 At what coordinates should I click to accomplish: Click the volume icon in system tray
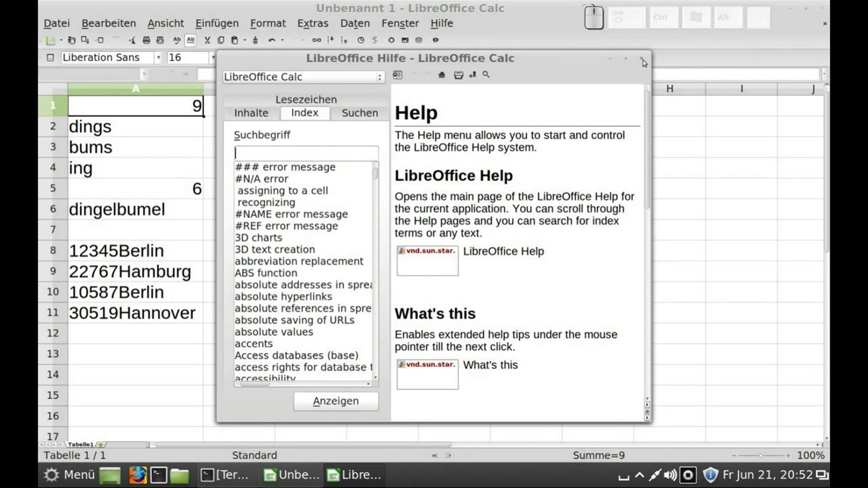670,475
